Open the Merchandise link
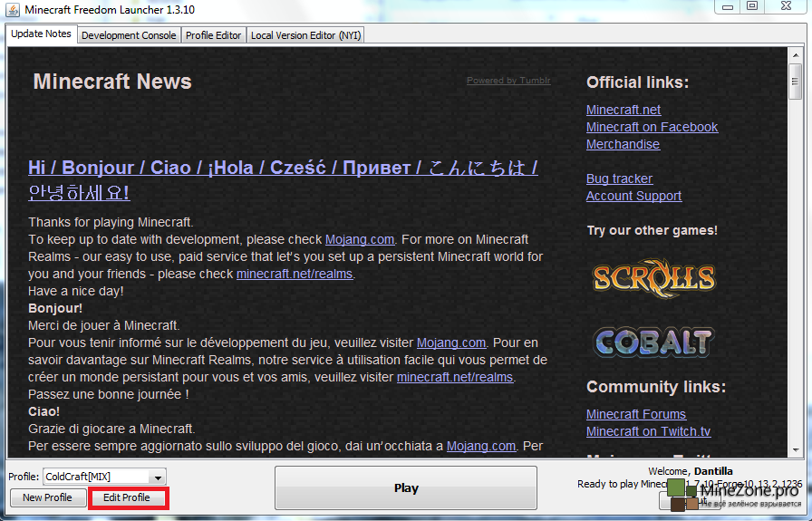 [x=623, y=144]
